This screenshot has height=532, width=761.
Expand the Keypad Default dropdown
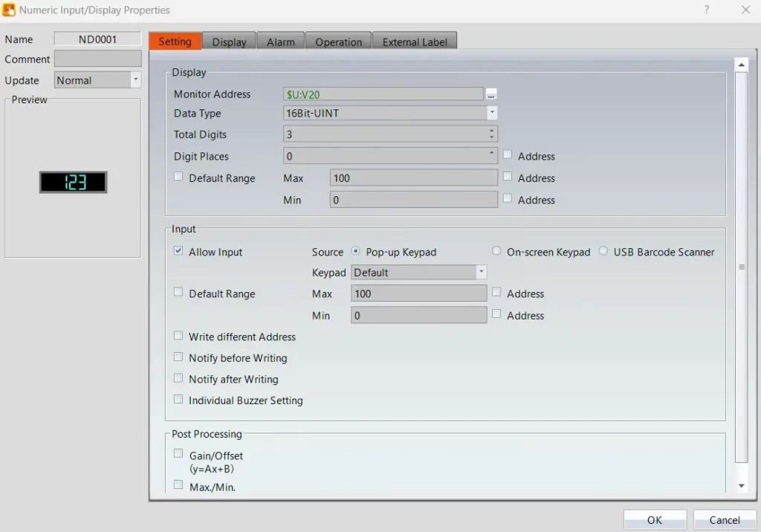481,273
